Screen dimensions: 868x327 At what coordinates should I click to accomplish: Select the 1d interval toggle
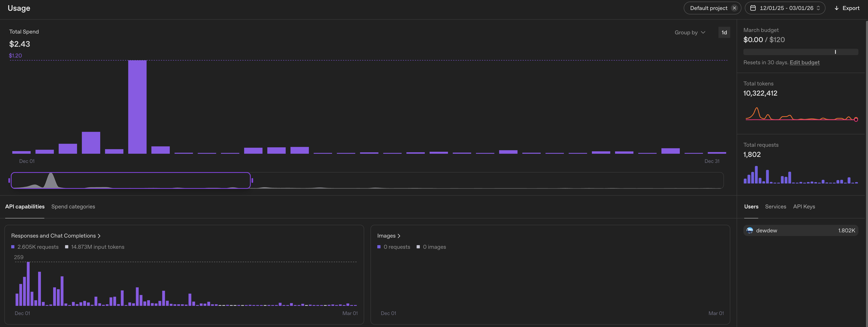tap(724, 32)
